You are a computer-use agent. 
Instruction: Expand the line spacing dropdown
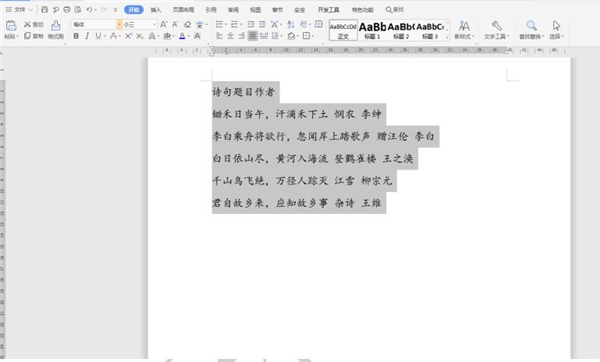281,36
